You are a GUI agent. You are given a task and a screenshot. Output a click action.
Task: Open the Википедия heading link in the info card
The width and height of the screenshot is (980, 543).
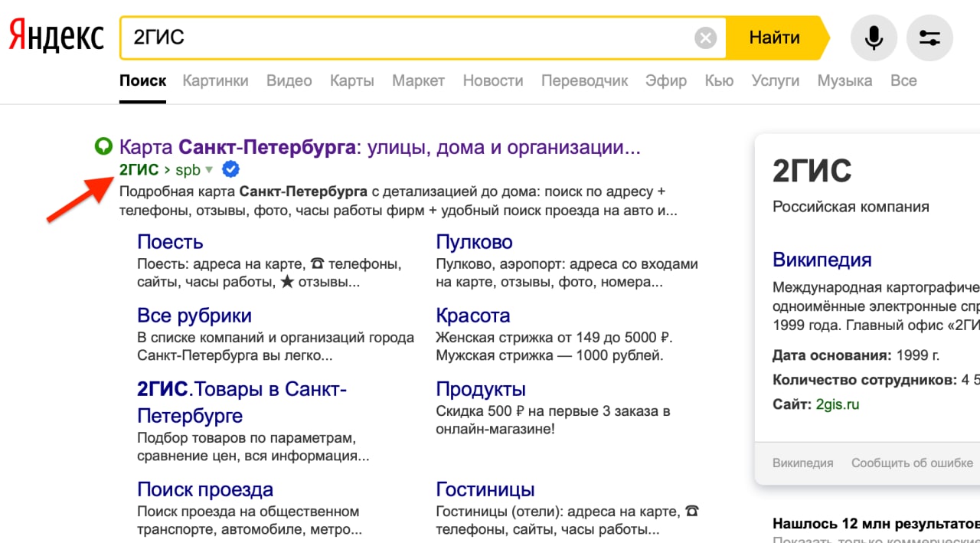(x=822, y=260)
